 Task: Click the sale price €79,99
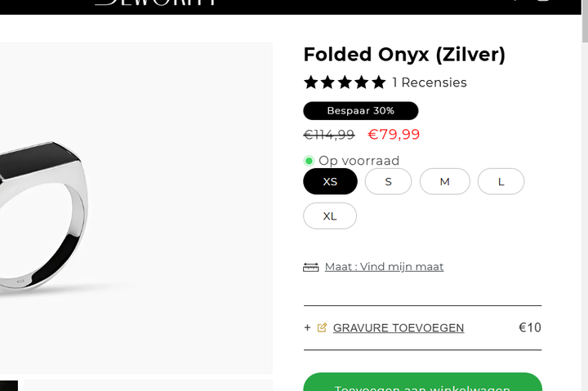click(394, 135)
